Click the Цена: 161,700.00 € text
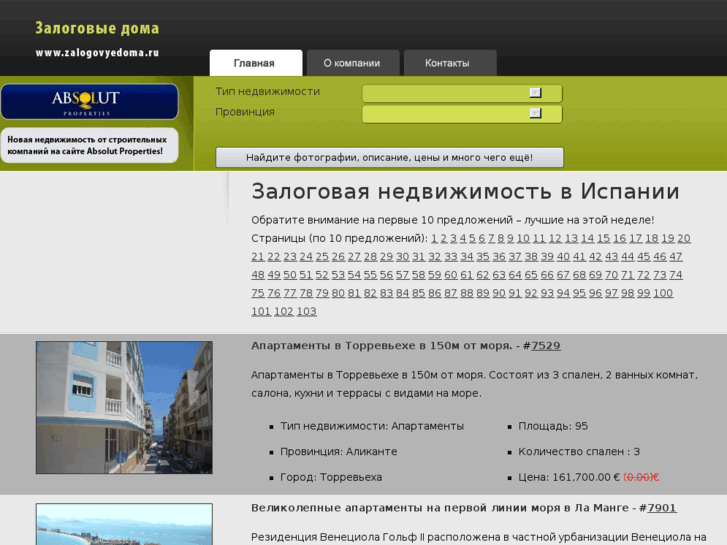The width and height of the screenshot is (727, 545). click(x=569, y=477)
